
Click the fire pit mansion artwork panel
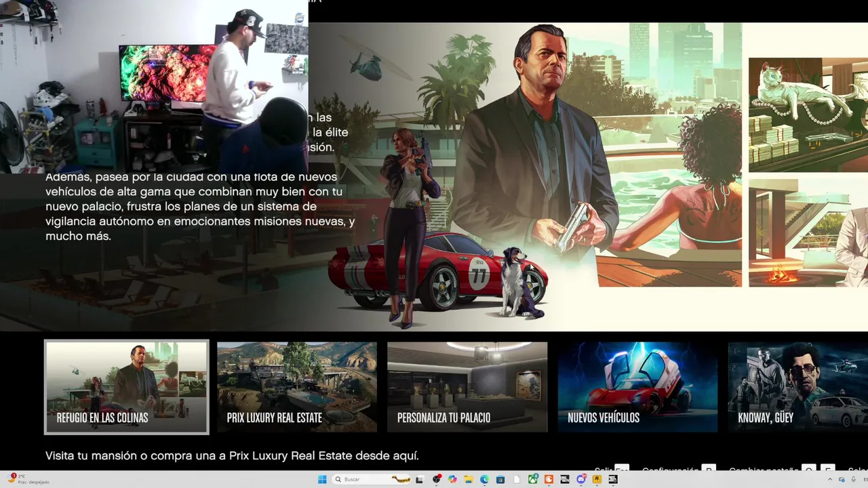pos(808,232)
